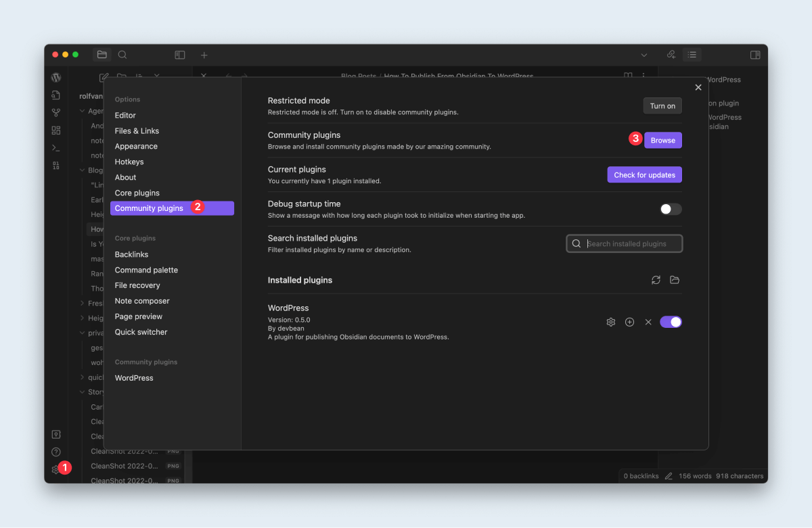Open a new tab with plus icon
Image resolution: width=812 pixels, height=528 pixels.
click(x=204, y=55)
